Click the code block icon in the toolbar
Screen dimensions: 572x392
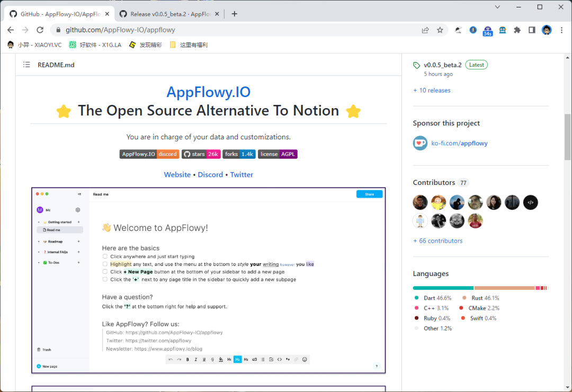[279, 359]
